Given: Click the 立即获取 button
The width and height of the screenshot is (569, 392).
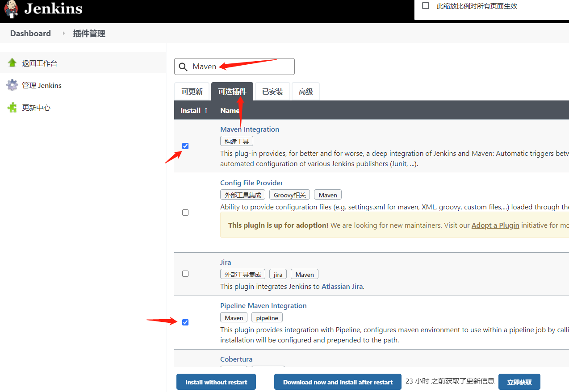Looking at the screenshot, I should pos(519,382).
